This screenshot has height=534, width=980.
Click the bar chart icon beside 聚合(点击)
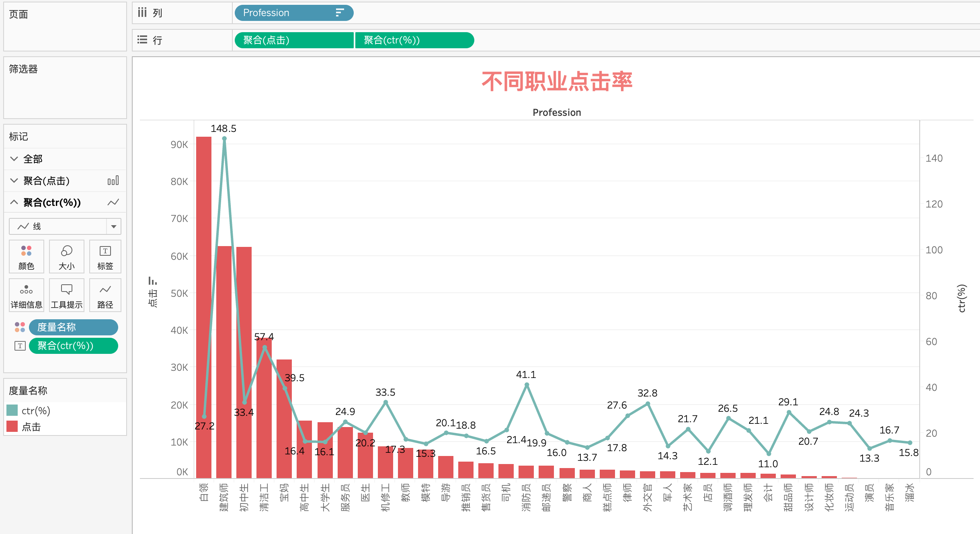(x=113, y=181)
